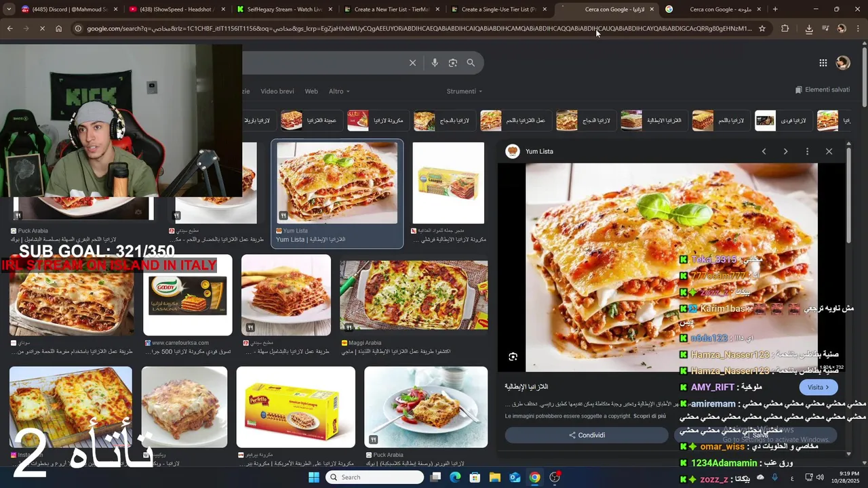
Task: Open a new browser tab
Action: 775,9
